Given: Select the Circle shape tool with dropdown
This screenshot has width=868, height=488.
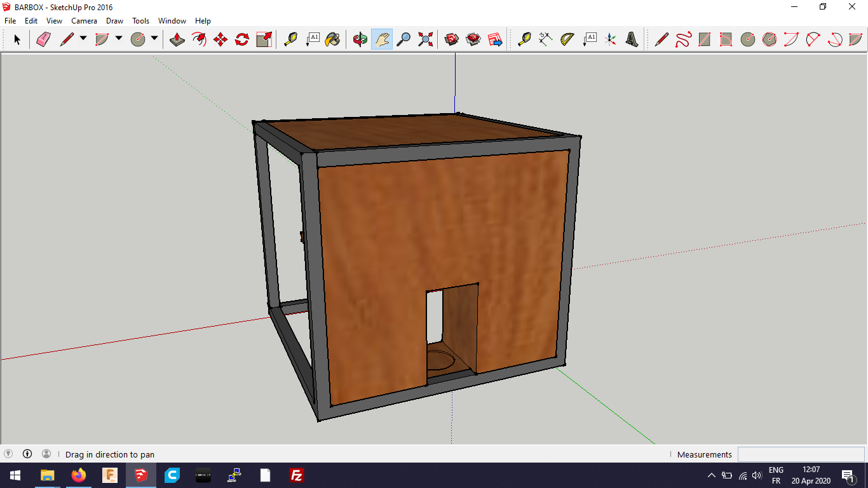Looking at the screenshot, I should [138, 39].
